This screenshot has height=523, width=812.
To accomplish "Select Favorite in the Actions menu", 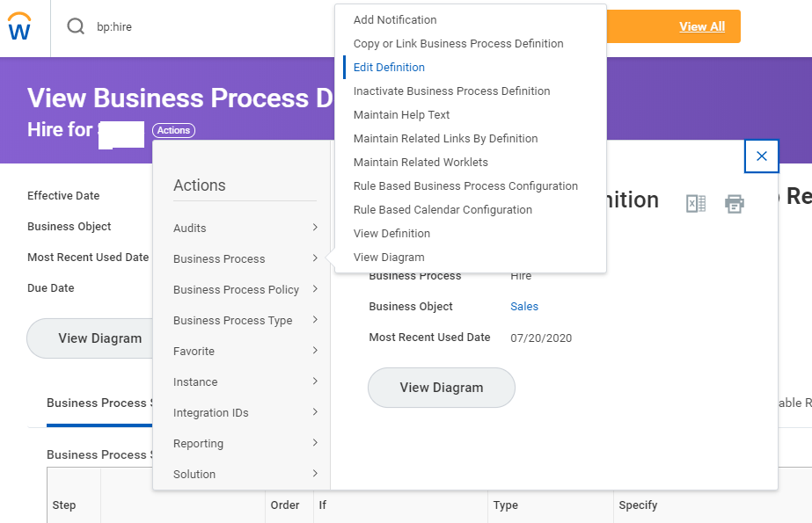I will click(x=194, y=352).
